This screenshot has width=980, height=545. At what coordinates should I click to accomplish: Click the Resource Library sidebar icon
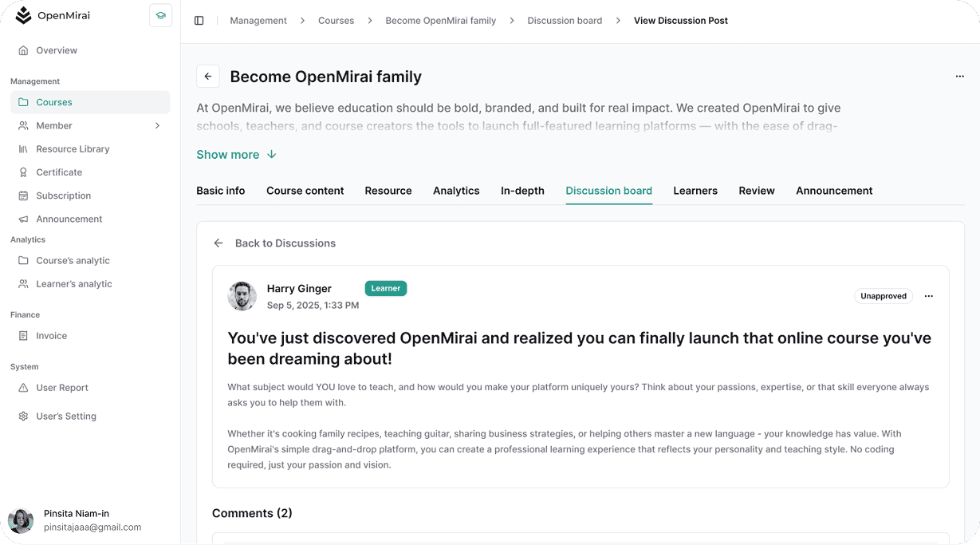click(x=23, y=149)
